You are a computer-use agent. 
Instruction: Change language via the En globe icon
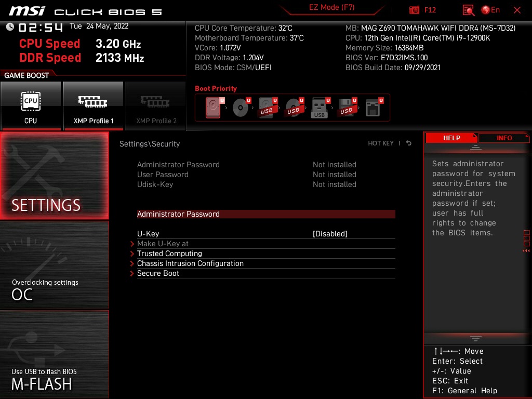pos(490,10)
